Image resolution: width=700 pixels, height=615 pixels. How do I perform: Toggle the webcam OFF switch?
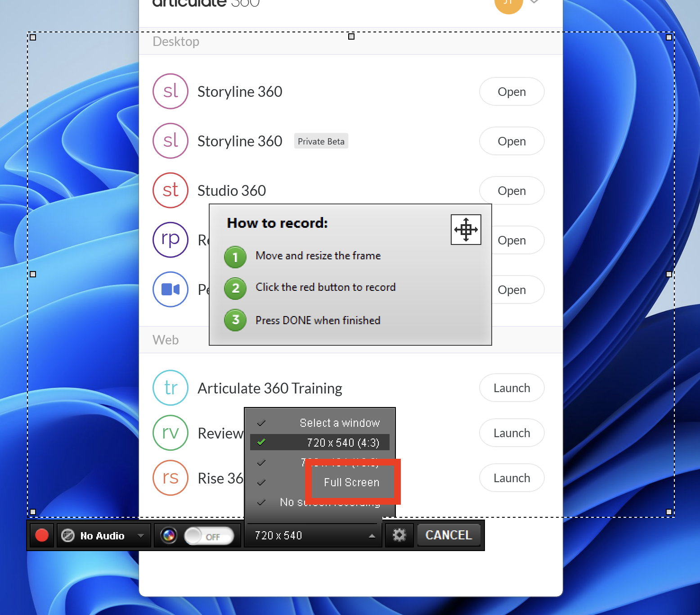click(209, 536)
